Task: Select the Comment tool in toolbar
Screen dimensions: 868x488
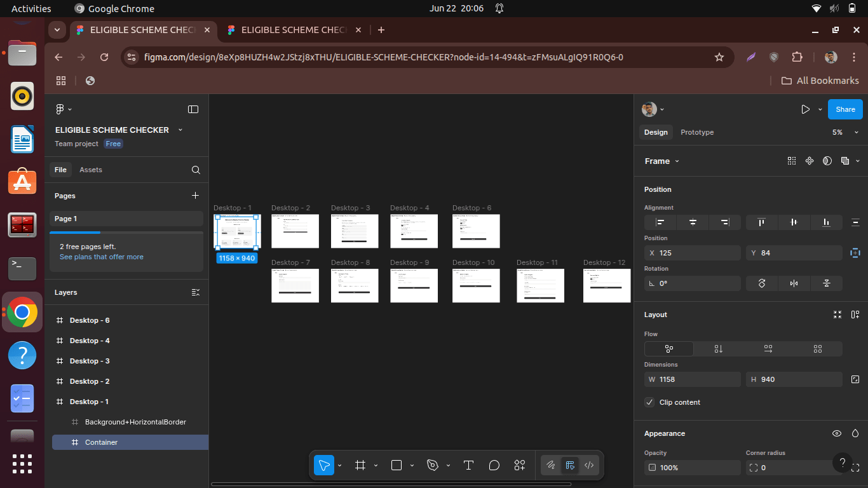Action: [x=494, y=465]
